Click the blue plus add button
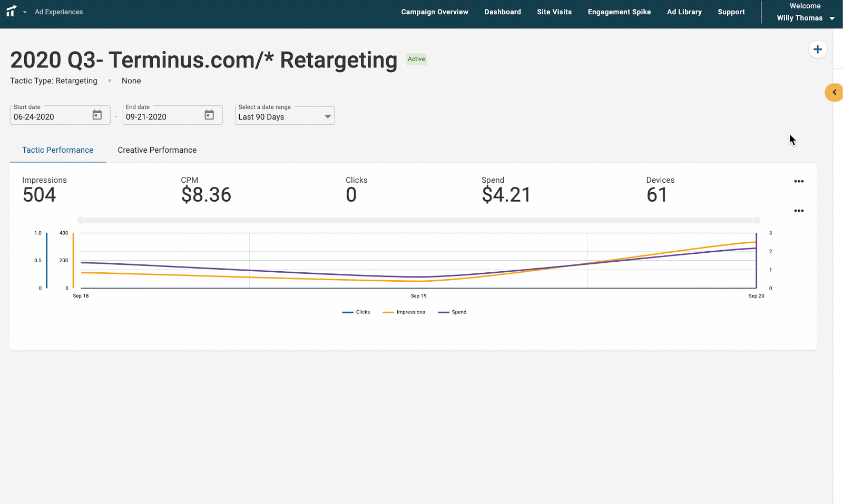Viewport: 843px width, 504px height. coord(818,50)
